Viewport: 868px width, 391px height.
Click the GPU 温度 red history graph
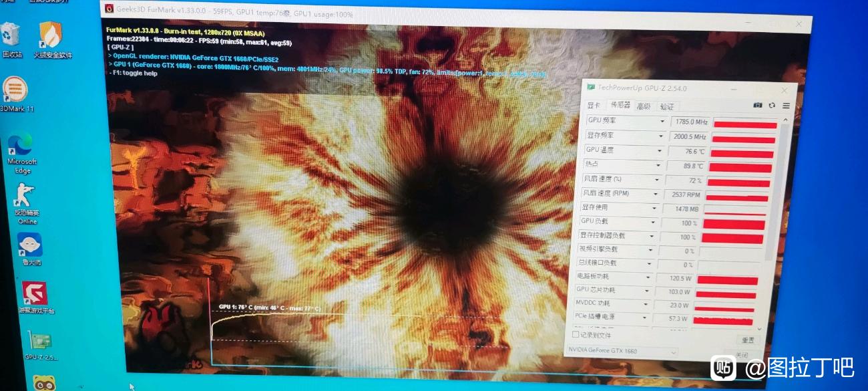(x=742, y=154)
